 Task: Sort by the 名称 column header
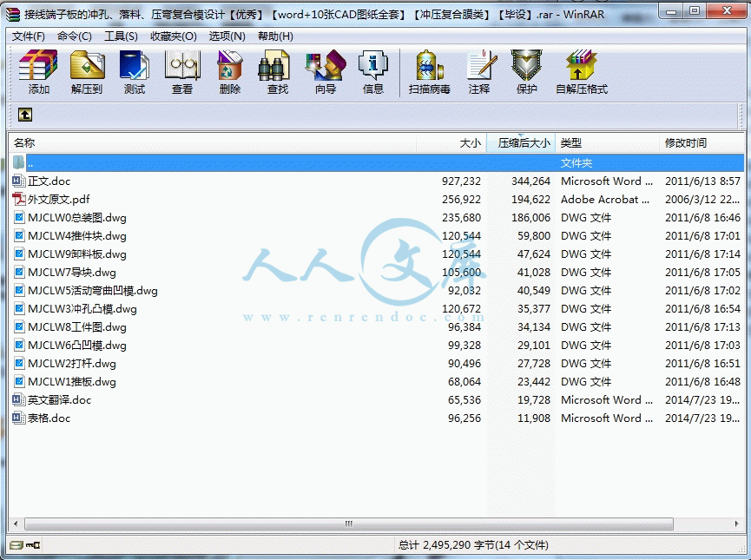(212, 142)
